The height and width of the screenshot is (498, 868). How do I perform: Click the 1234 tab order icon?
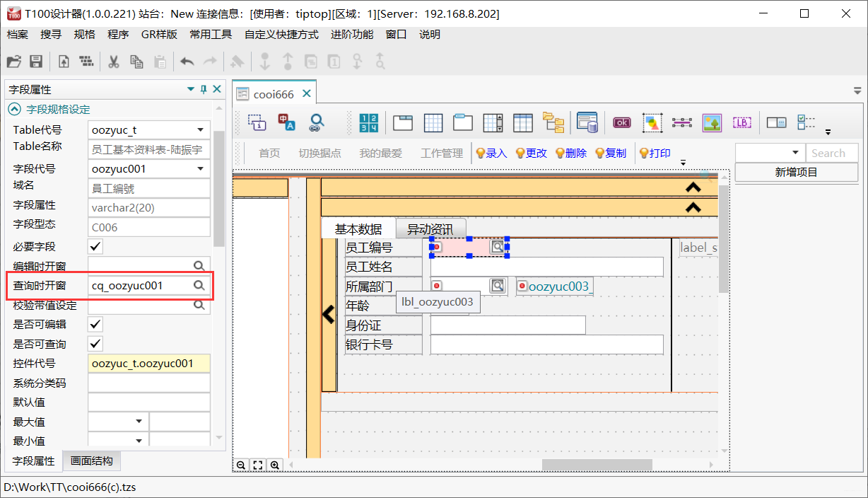point(369,122)
